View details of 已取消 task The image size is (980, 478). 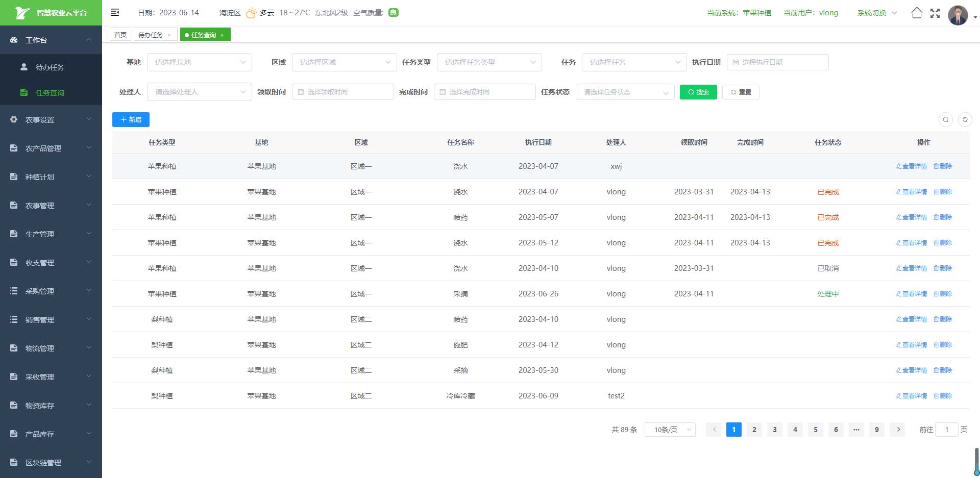[912, 268]
